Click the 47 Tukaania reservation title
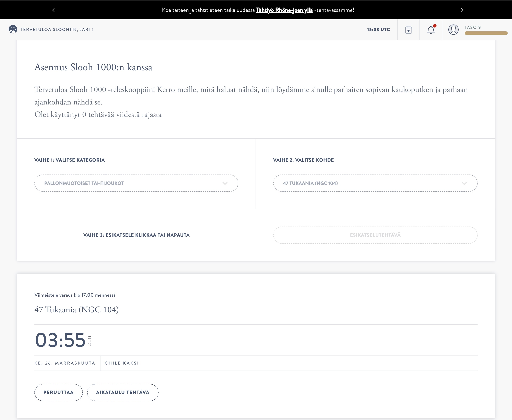The image size is (512, 420). click(77, 310)
